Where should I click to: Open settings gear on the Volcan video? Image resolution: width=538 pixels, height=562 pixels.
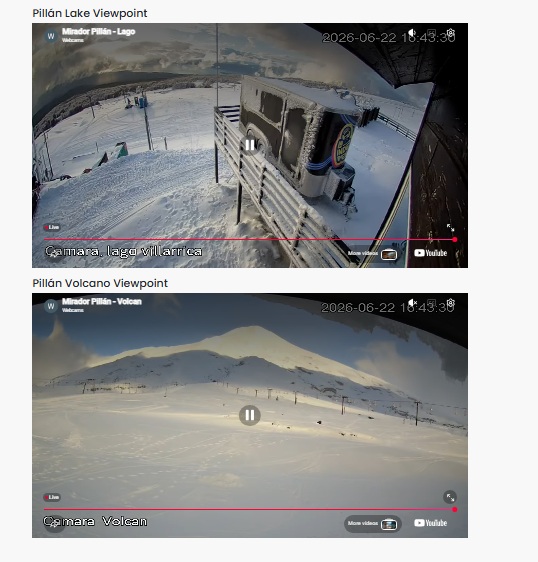[x=451, y=303]
